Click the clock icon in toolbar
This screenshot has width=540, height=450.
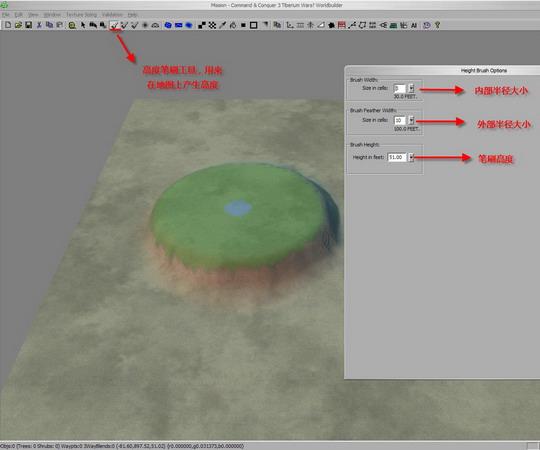[x=427, y=25]
